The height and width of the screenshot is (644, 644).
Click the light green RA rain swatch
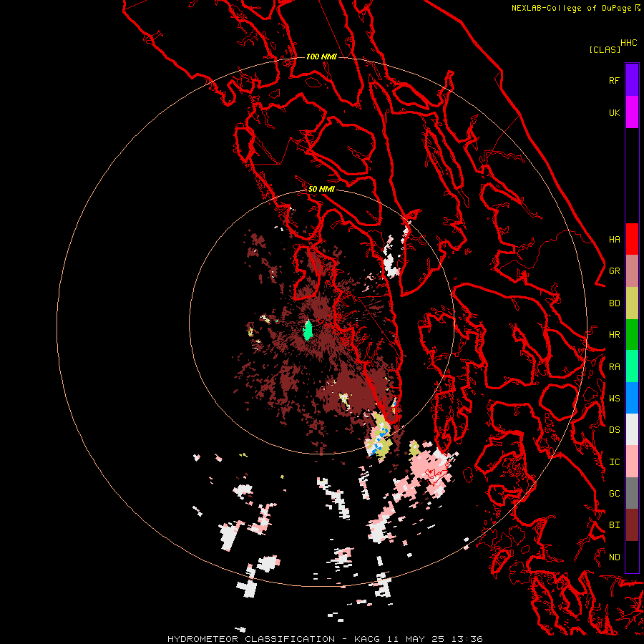(632, 366)
